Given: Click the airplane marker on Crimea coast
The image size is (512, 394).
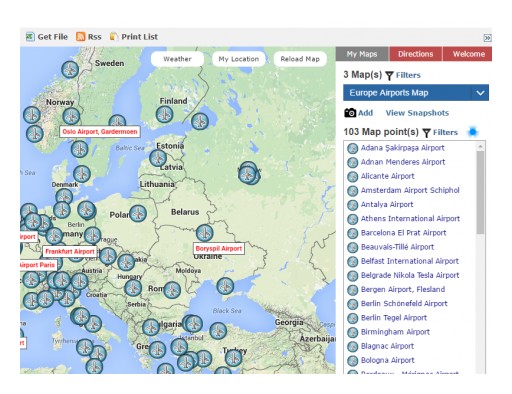Looking at the screenshot, I should 225,286.
